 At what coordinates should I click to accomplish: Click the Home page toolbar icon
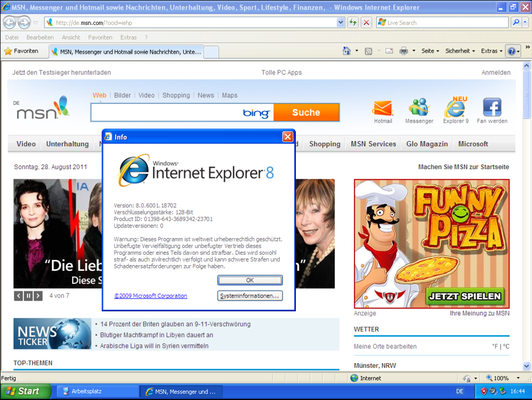[346, 51]
